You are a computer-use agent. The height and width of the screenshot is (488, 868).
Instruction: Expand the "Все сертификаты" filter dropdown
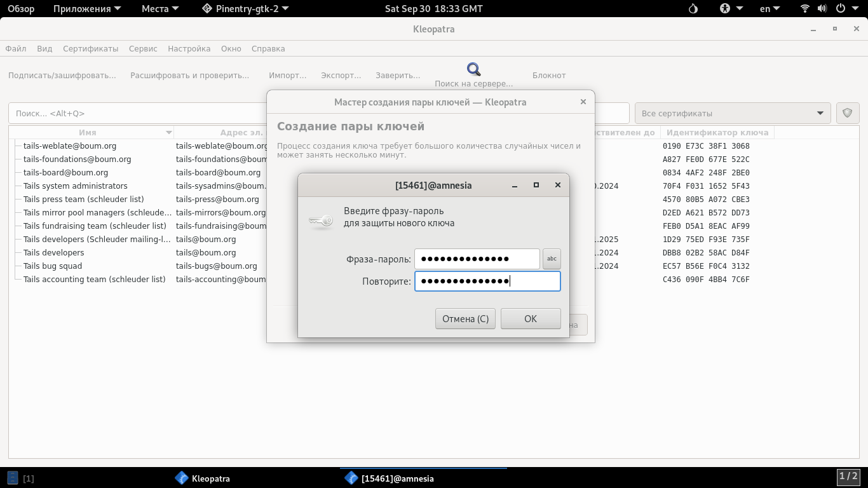(x=732, y=113)
